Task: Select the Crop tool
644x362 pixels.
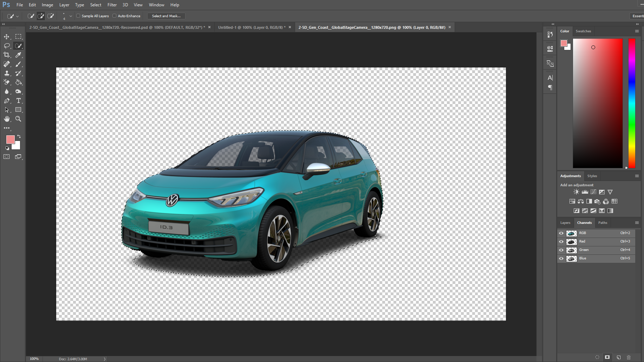Action: (7, 55)
